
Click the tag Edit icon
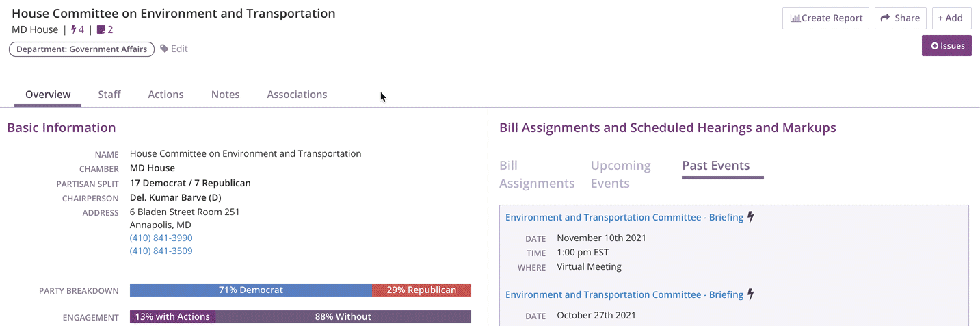pos(164,49)
